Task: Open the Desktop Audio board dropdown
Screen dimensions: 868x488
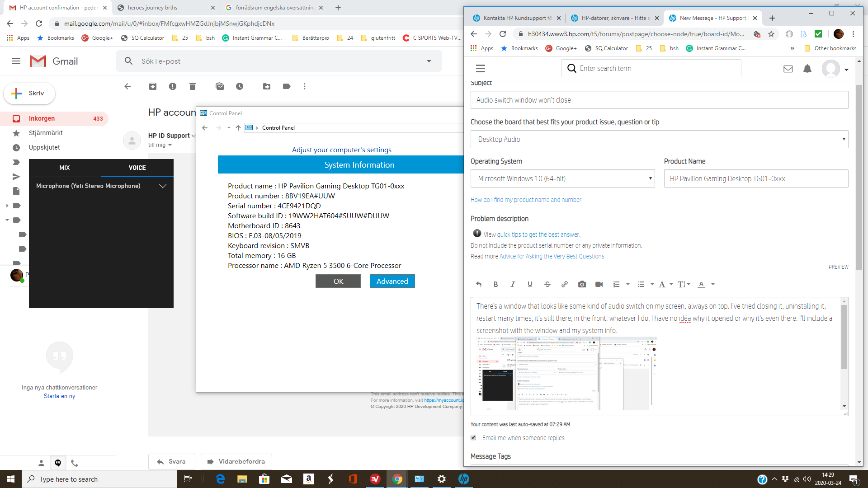Action: (659, 139)
